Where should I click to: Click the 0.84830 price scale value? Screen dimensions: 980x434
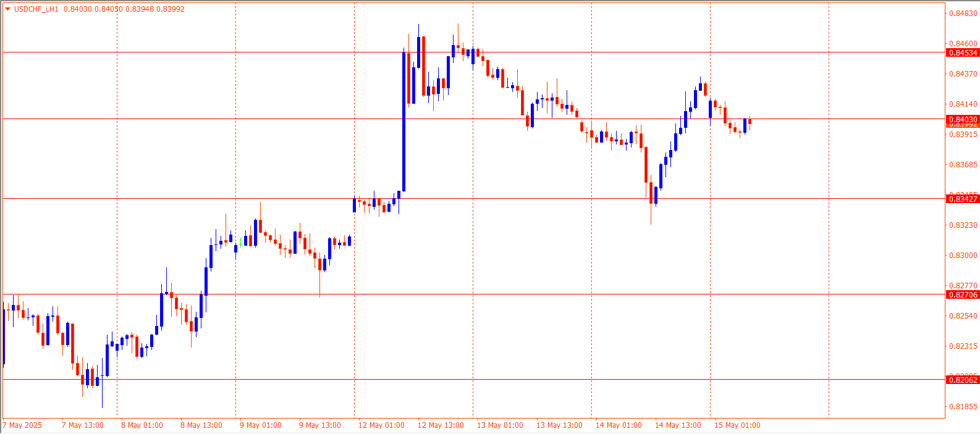pyautogui.click(x=963, y=14)
